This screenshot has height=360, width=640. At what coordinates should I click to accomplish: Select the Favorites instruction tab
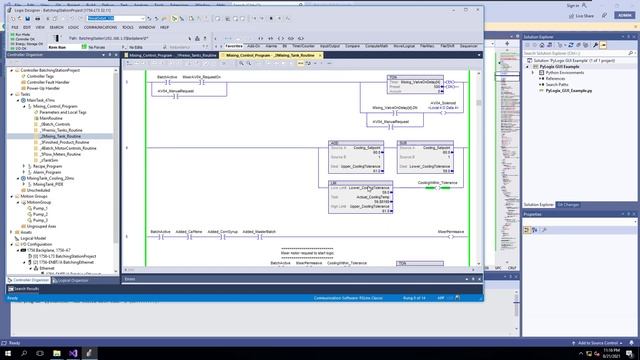[234, 46]
